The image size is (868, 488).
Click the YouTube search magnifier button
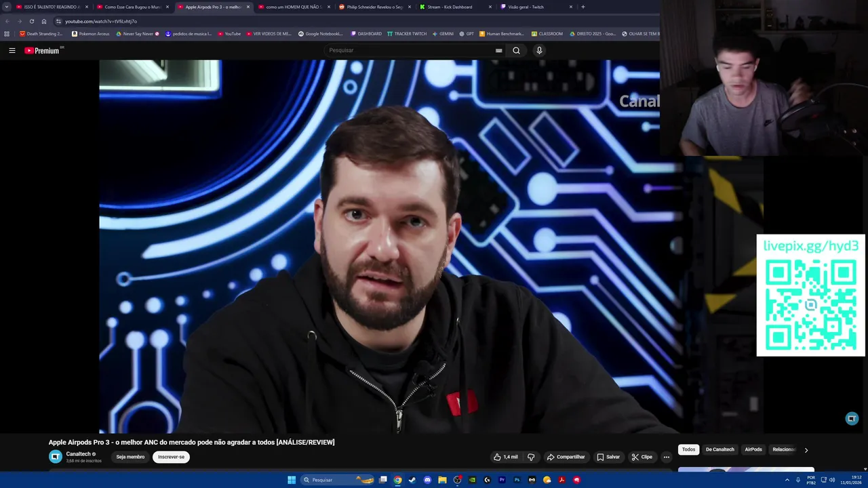point(516,50)
